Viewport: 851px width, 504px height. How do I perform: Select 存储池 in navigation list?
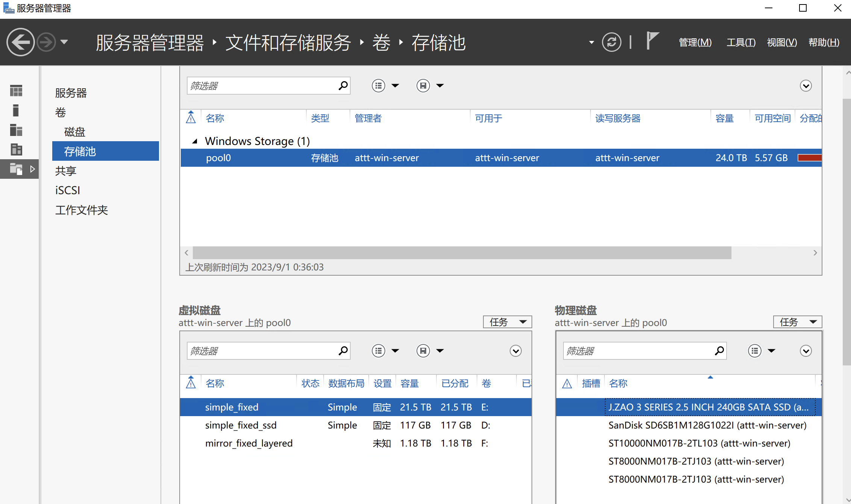(106, 151)
